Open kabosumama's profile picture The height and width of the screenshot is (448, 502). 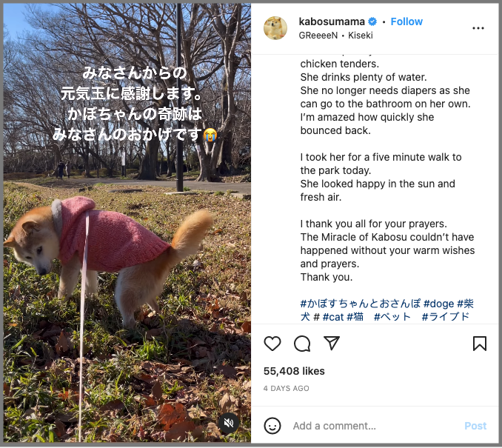pyautogui.click(x=275, y=28)
